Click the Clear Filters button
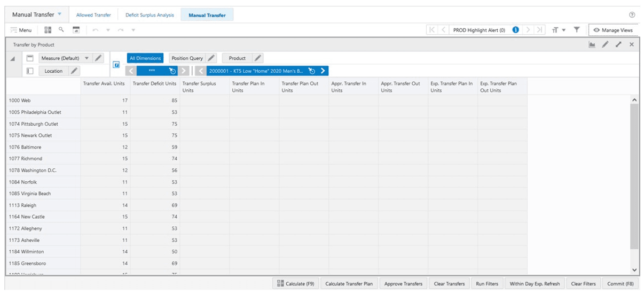The height and width of the screenshot is (293, 644). pos(583,284)
